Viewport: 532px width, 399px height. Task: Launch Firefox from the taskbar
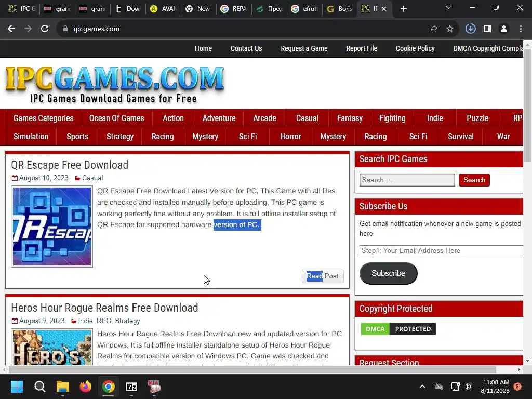tap(86, 387)
